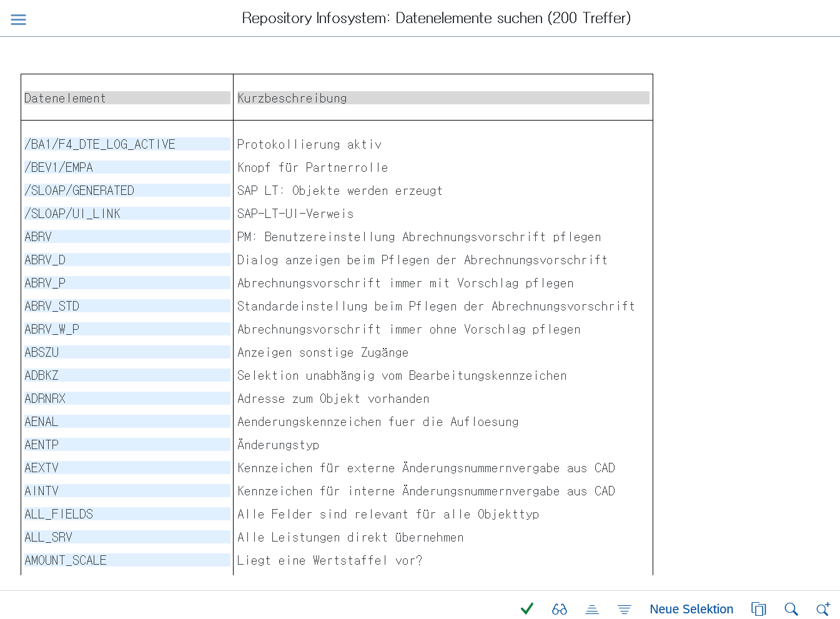840x619 pixels.
Task: Select data element AMOUNT_SCALE
Action: pos(127,560)
